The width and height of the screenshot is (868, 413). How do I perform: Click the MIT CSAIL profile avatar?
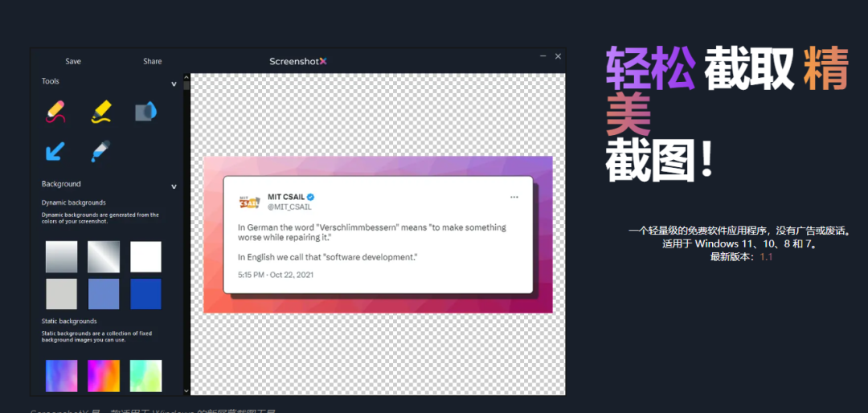pyautogui.click(x=249, y=202)
